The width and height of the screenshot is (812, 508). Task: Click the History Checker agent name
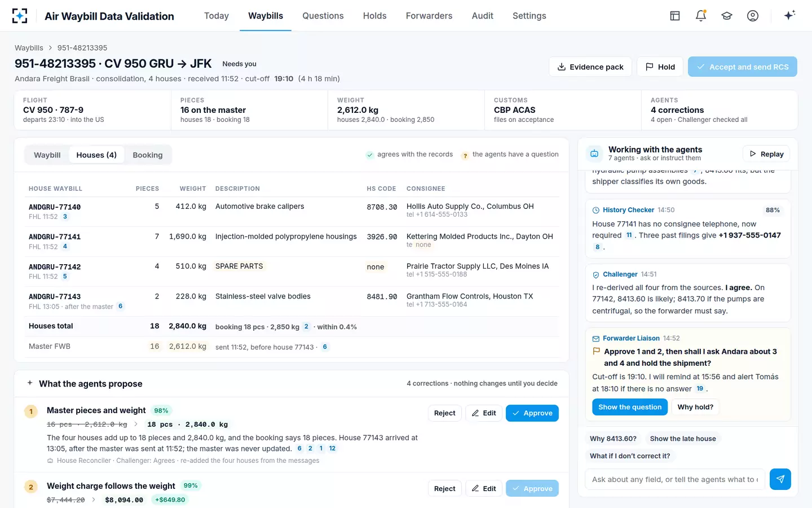click(x=628, y=210)
